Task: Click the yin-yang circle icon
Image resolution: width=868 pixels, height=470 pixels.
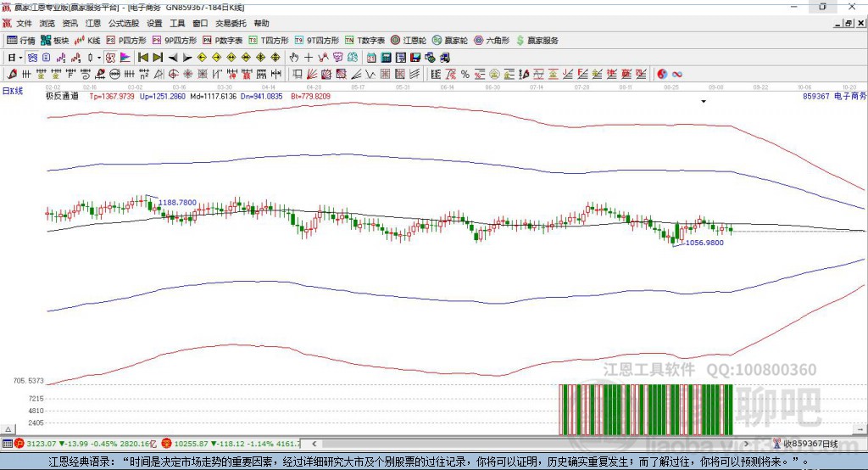Action: pos(662,74)
